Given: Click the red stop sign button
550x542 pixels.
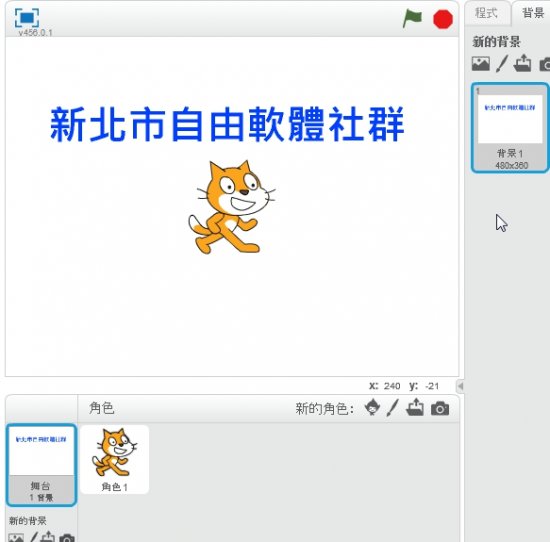Looking at the screenshot, I should point(443,19).
